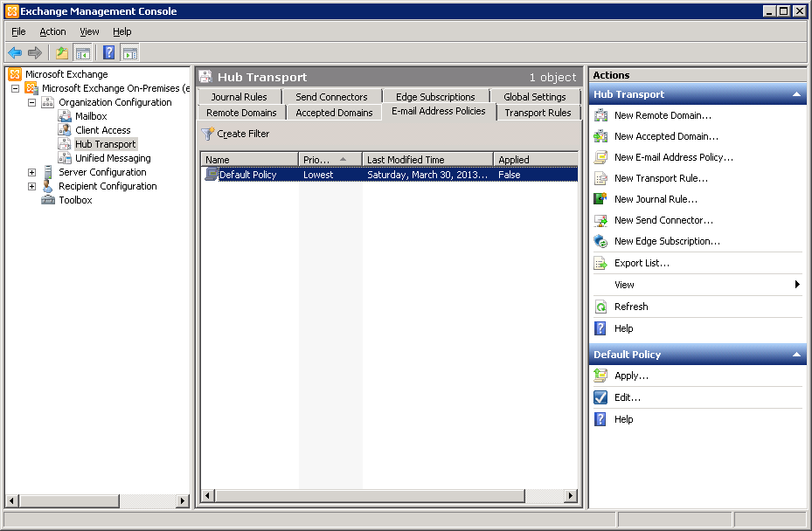Select the Lowest priority cell
This screenshot has height=531, width=812.
(x=318, y=175)
